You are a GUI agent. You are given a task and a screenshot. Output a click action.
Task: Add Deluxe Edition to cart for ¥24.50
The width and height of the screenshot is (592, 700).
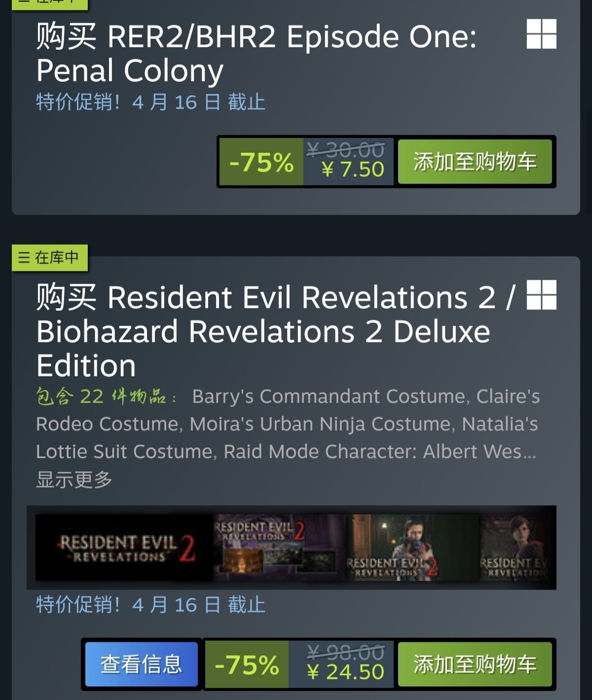pyautogui.click(x=475, y=664)
